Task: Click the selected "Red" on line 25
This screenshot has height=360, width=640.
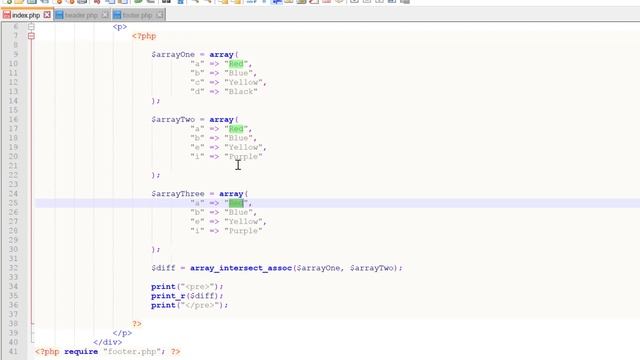Action: (x=236, y=203)
